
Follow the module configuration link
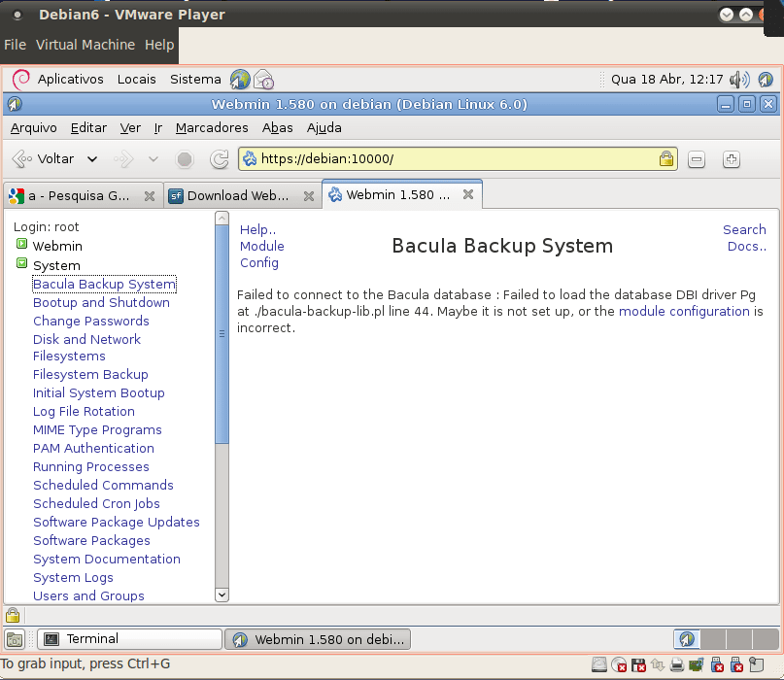(x=684, y=312)
